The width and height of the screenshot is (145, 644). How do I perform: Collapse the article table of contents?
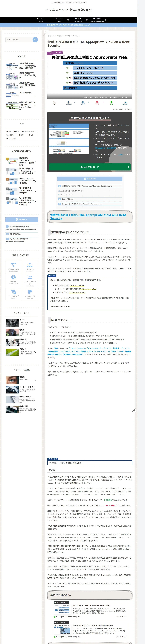(90, 179)
